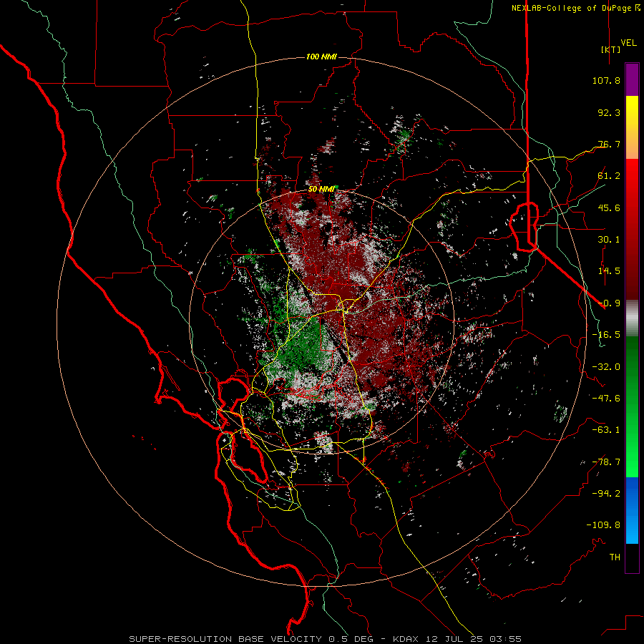Screen dimensions: 644x644
Task: Click the NEXLAB-College of DuPage label
Action: [576, 8]
